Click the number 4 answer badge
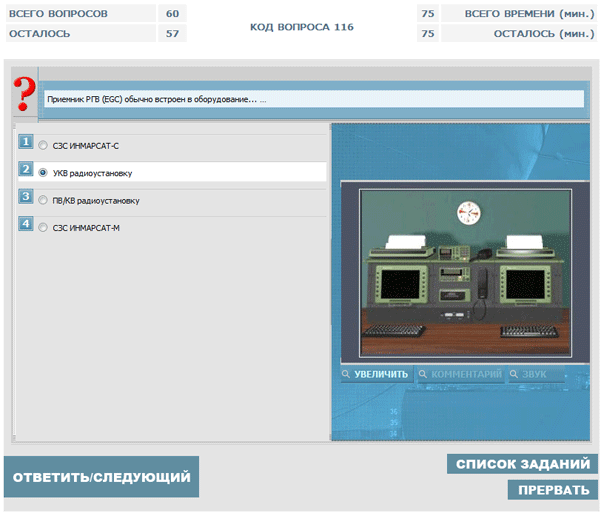 click(x=26, y=224)
